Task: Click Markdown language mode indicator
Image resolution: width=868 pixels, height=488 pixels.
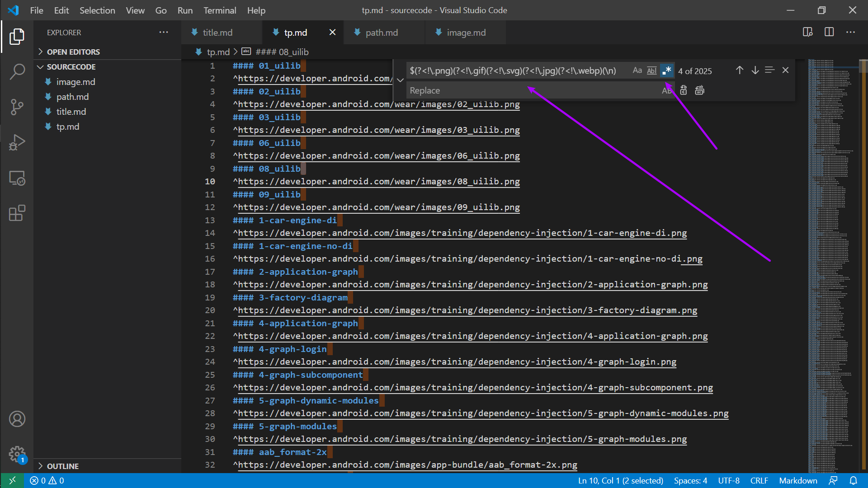Action: (798, 480)
